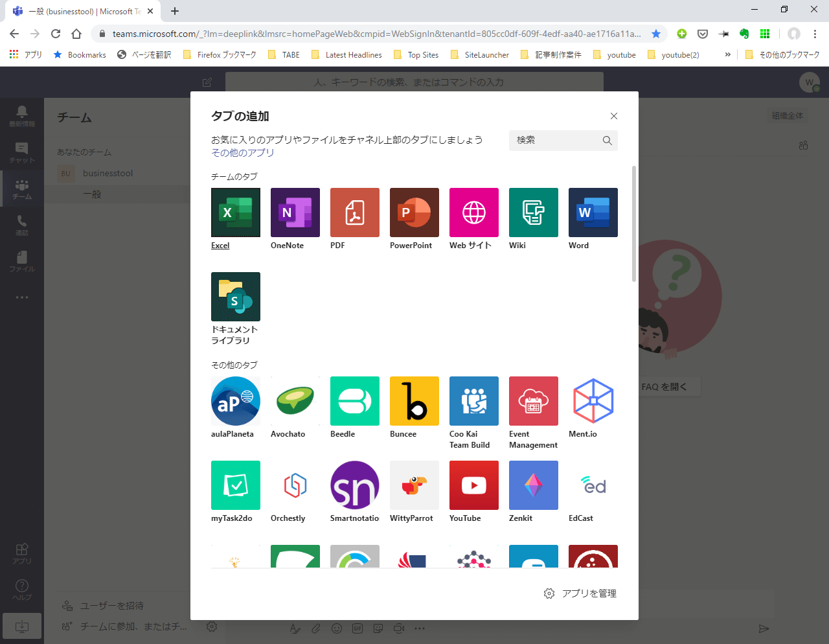Pick the YouTube app tile
This screenshot has height=644, width=829.
474,485
